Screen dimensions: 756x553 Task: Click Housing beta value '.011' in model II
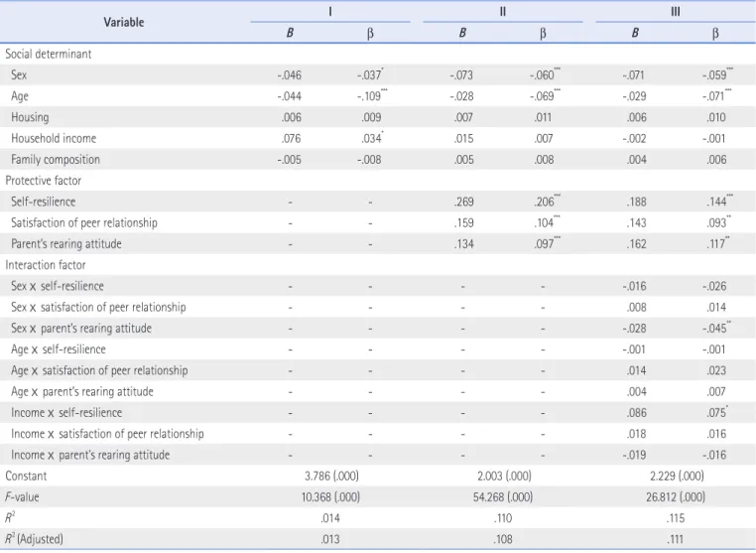544,118
